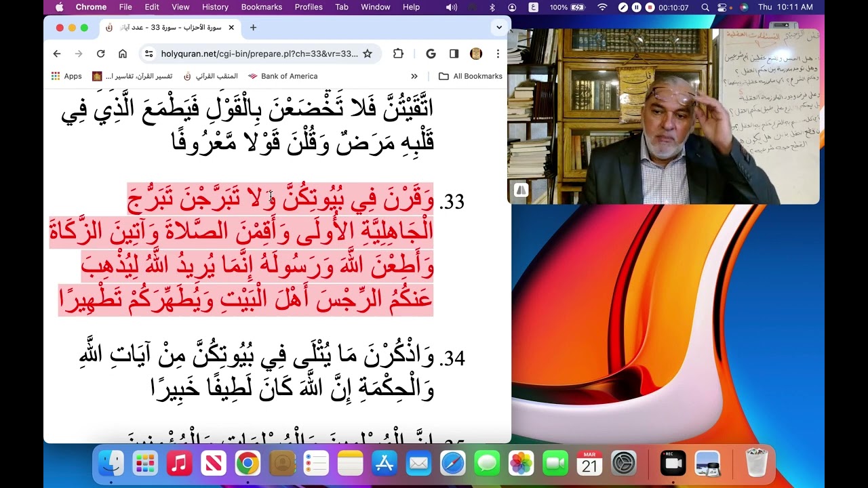Open News app in the Dock
868x488 pixels.
214,464
